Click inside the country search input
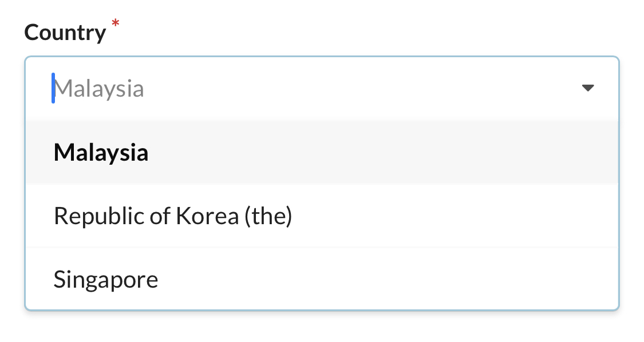 pos(229,88)
